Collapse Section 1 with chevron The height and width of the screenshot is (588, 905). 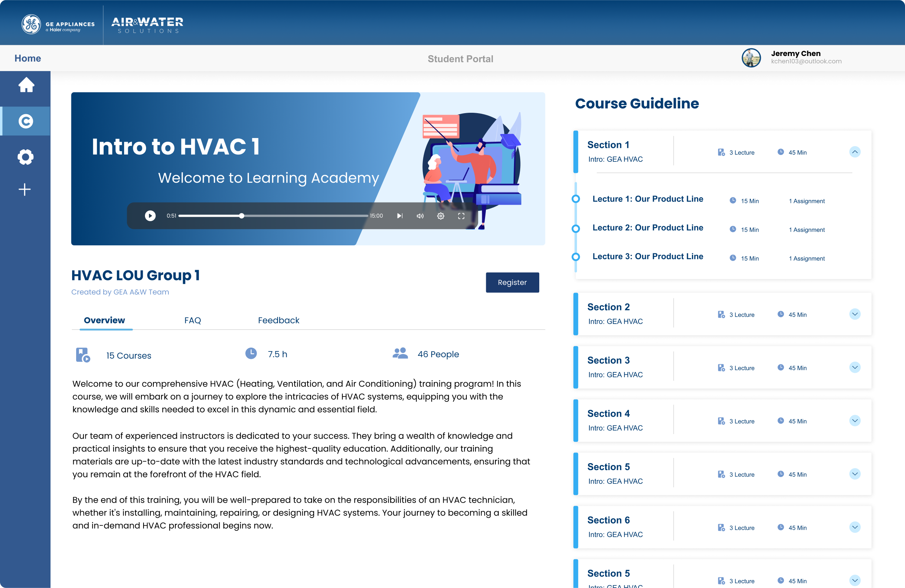[x=854, y=152]
